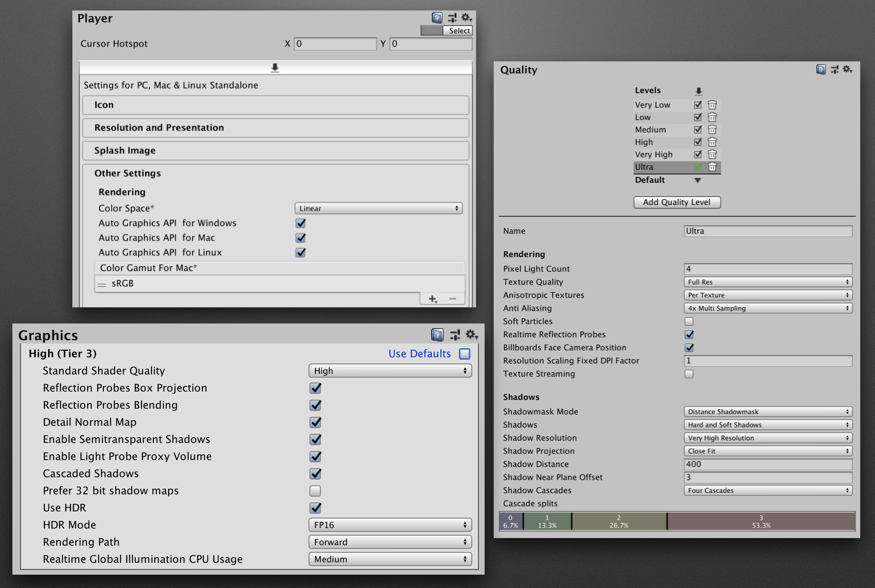Click standalone platform download-arrow tab in Player
This screenshot has width=875, height=588.
(x=275, y=68)
